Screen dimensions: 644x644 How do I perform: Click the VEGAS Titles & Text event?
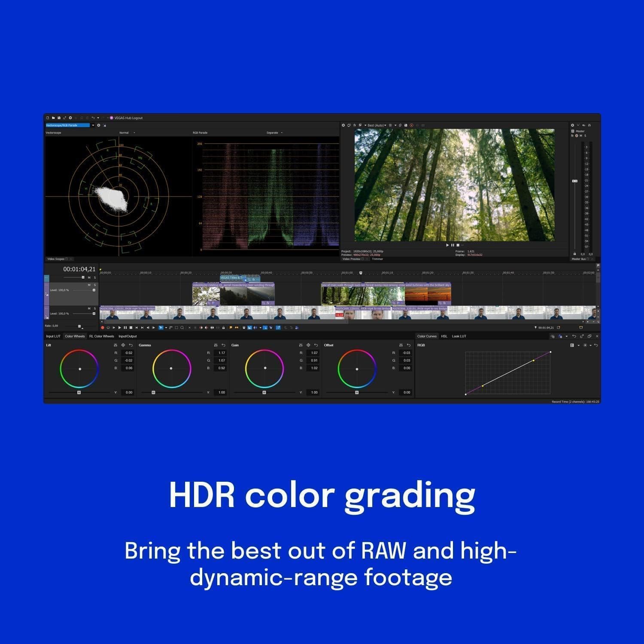[x=240, y=278]
